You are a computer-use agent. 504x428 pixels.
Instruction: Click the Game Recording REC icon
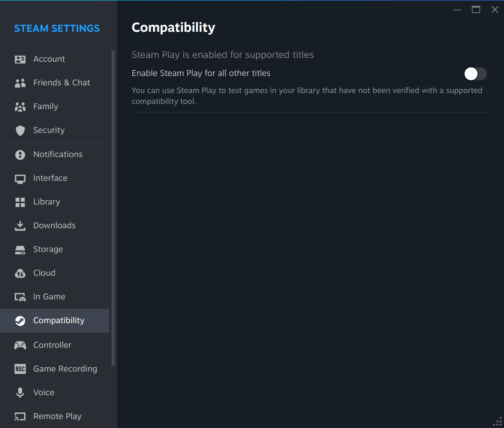pos(20,369)
